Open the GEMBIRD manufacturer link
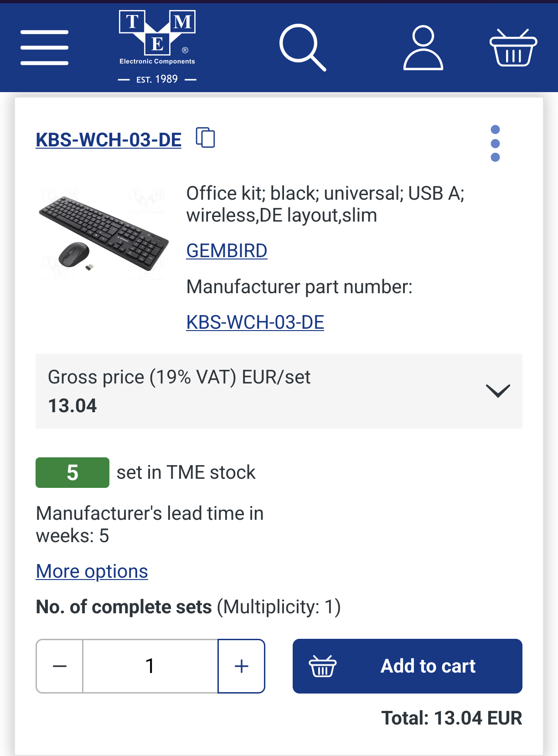The height and width of the screenshot is (756, 558). (227, 251)
